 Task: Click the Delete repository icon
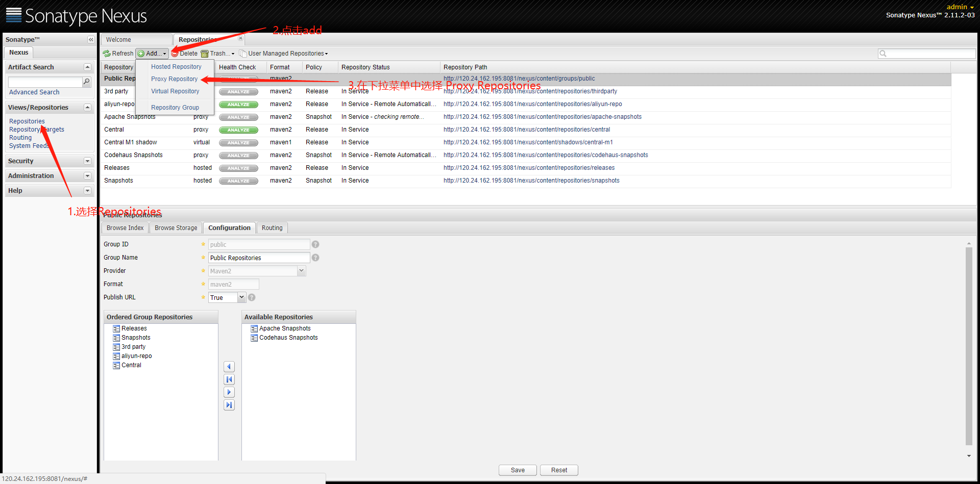coord(175,54)
